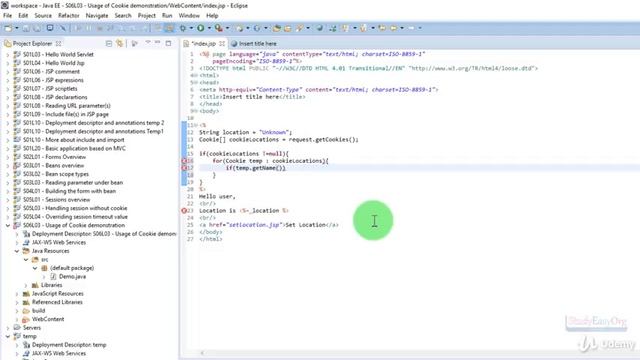Screen dimensions: 640x360
Task: Open the Search menu
Action: (x=123, y=16)
